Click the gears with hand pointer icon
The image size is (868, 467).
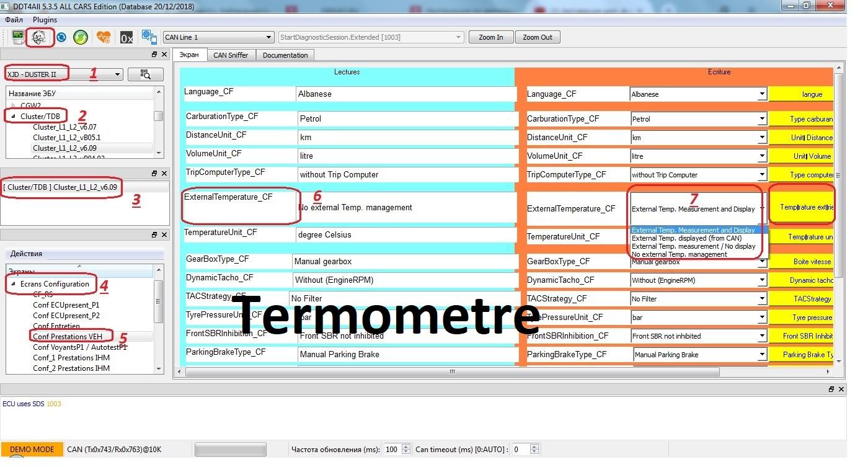tap(149, 37)
